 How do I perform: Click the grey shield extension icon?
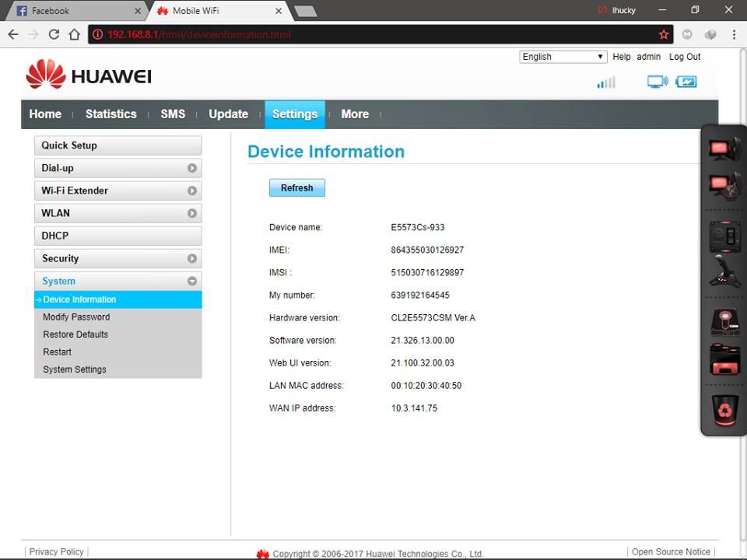coord(710,34)
